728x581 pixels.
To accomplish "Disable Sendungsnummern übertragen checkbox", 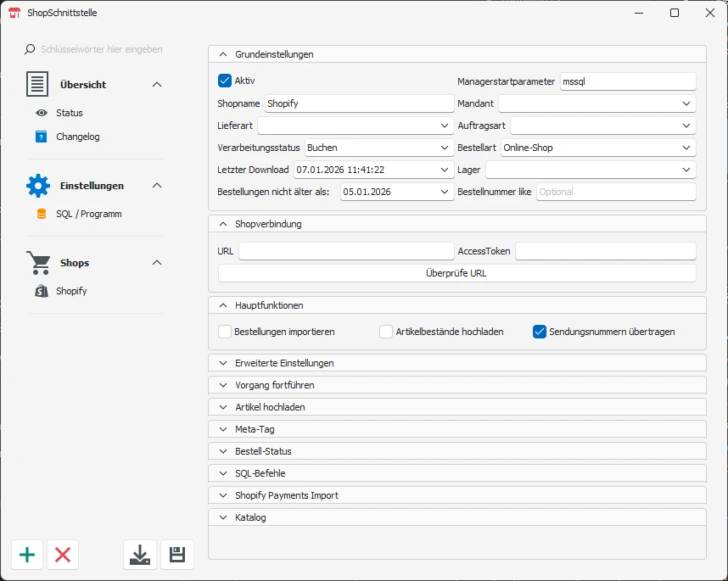I will click(539, 332).
